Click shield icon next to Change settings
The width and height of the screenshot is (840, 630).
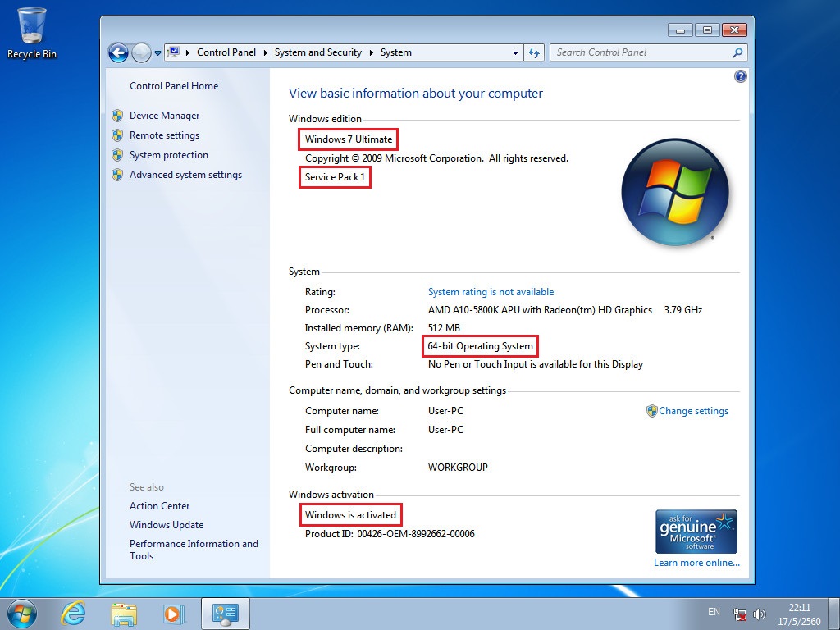[652, 411]
